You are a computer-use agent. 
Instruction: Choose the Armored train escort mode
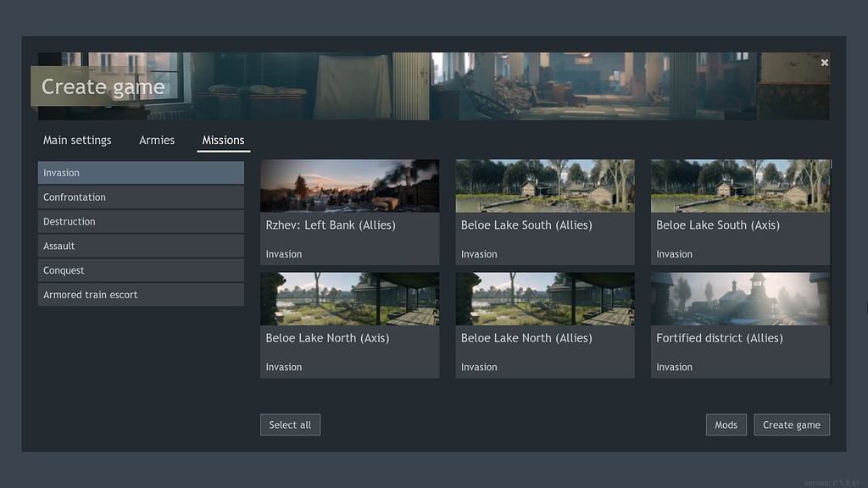[x=141, y=295]
